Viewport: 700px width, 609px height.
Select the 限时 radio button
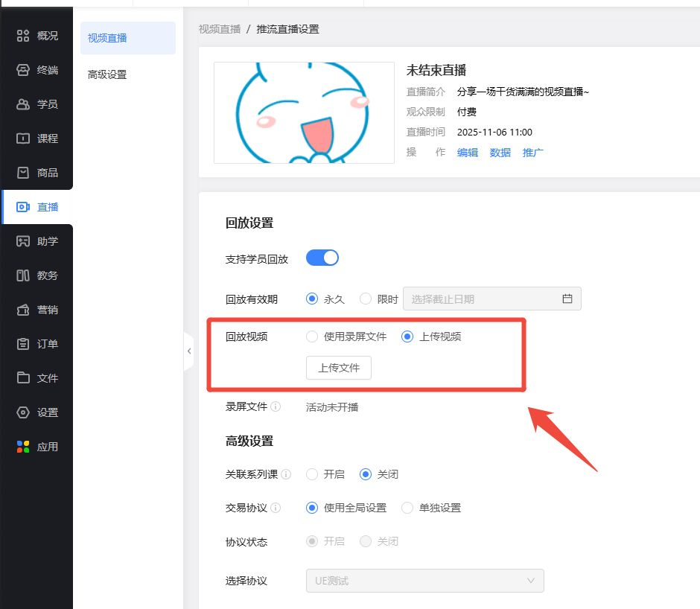(x=366, y=299)
